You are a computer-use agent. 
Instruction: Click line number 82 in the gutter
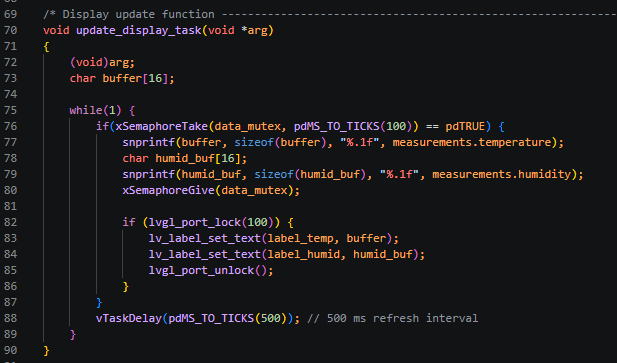click(10, 222)
